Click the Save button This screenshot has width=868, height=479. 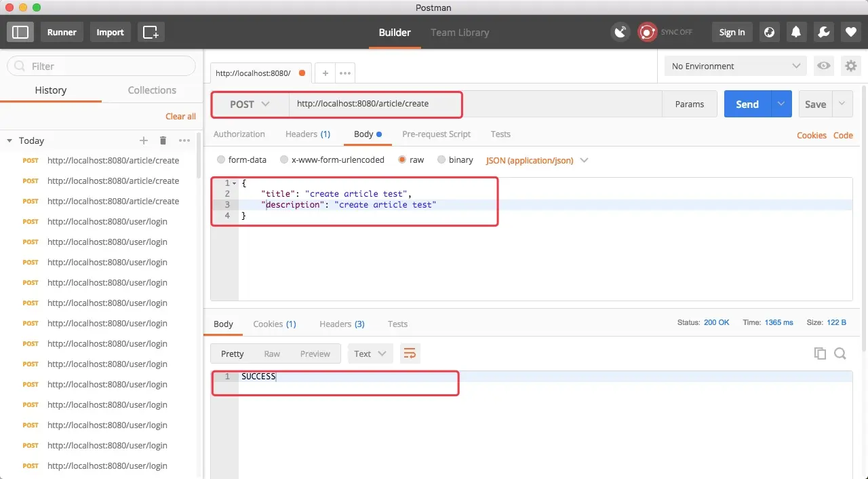pos(815,104)
